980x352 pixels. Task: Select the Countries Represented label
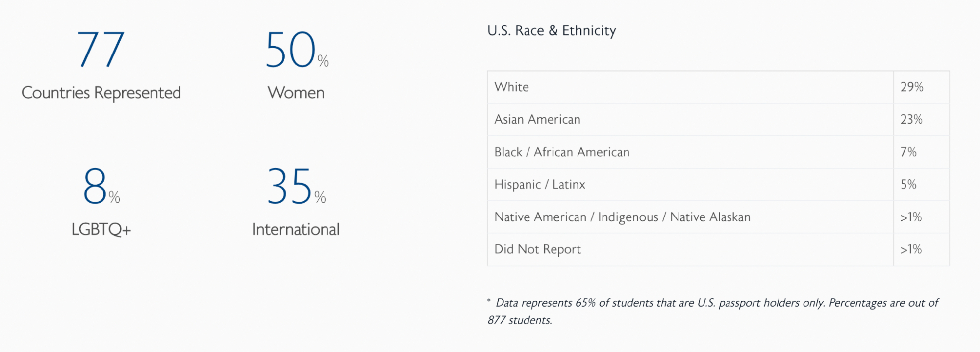[101, 93]
